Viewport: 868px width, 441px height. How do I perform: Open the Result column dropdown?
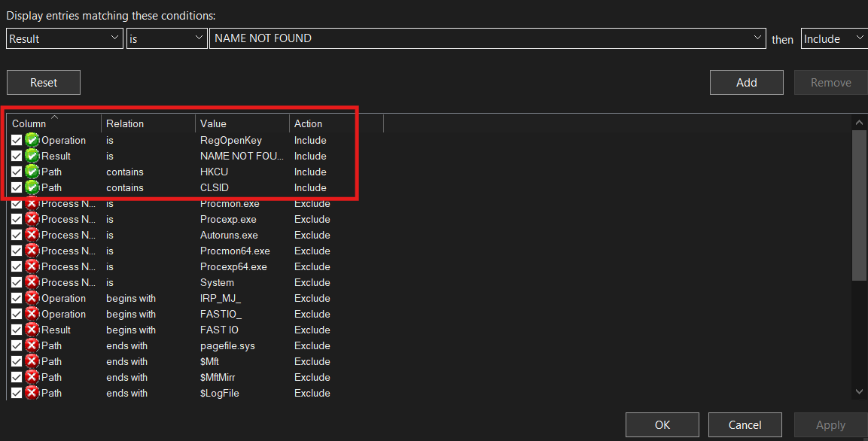(x=64, y=38)
